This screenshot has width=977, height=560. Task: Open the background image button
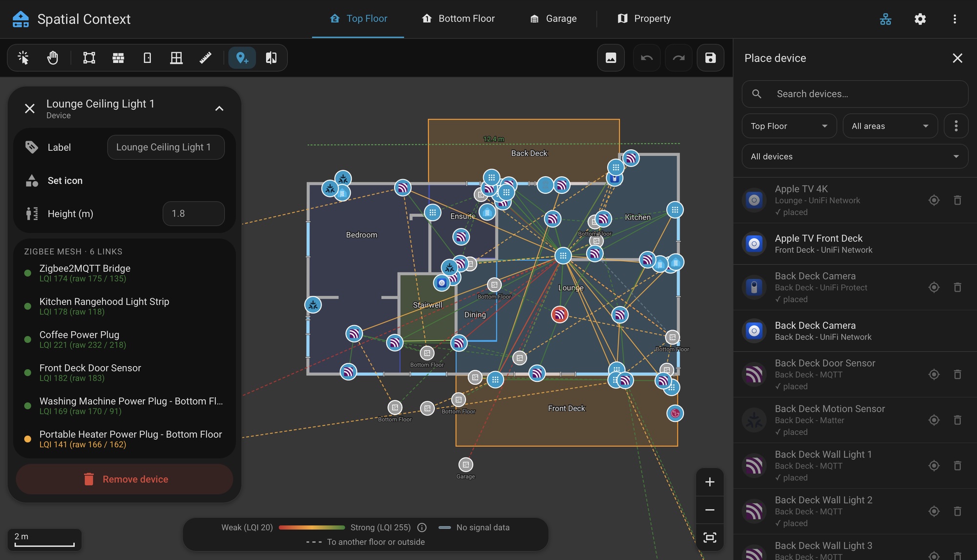click(x=611, y=58)
